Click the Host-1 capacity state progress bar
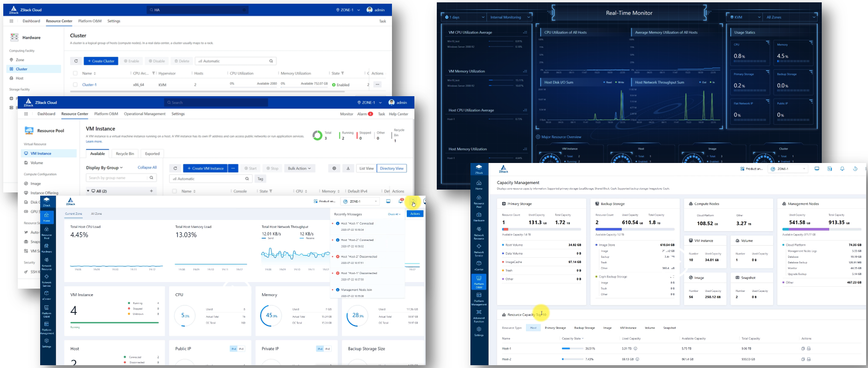 point(572,348)
